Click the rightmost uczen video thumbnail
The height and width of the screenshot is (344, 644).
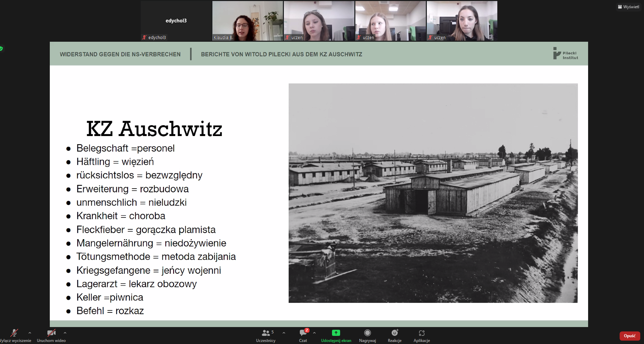tap(462, 21)
